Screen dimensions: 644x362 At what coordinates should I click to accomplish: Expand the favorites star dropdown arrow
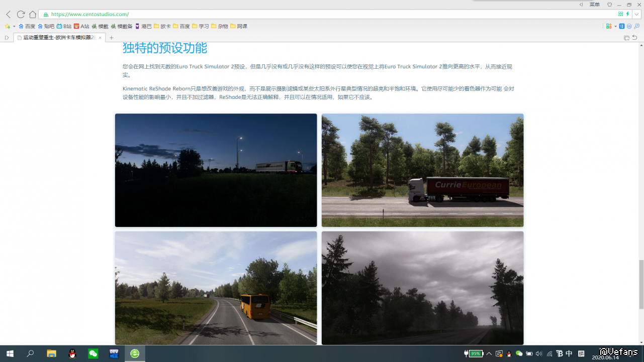[x=14, y=26]
